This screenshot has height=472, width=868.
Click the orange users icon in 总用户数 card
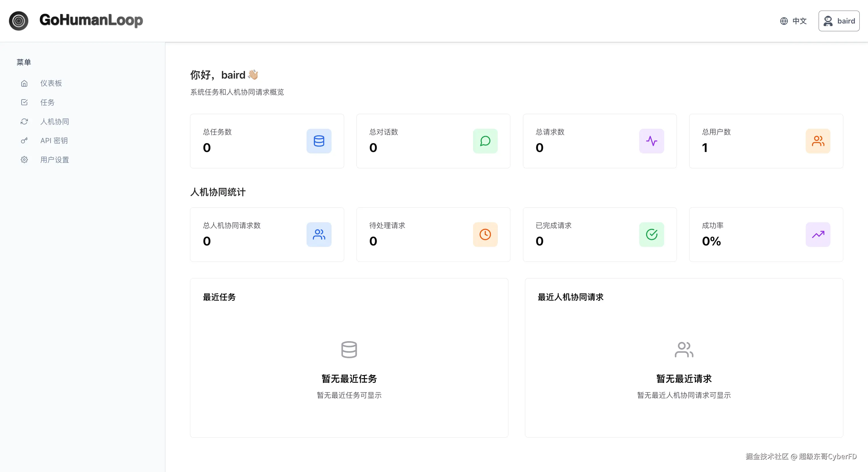click(x=818, y=141)
